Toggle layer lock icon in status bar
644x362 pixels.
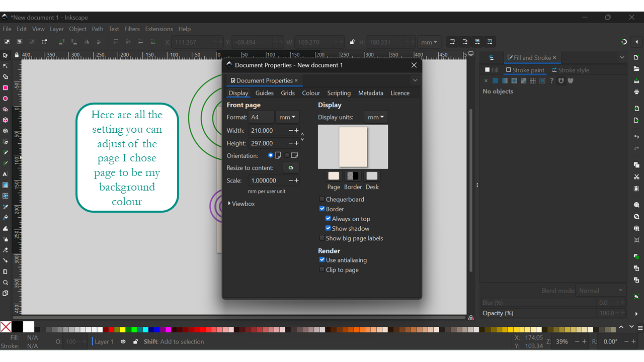(135, 341)
